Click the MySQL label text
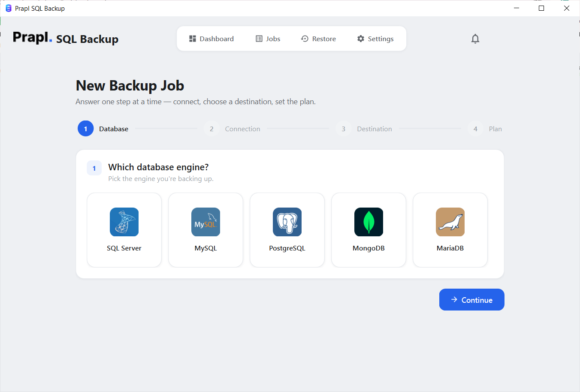Screen dimensions: 580x392 tap(205, 248)
